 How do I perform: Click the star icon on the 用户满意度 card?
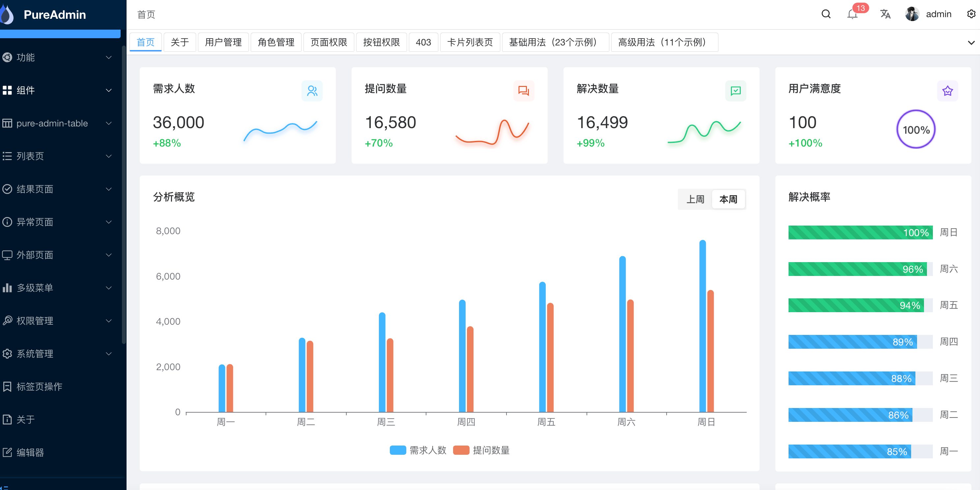coord(947,91)
